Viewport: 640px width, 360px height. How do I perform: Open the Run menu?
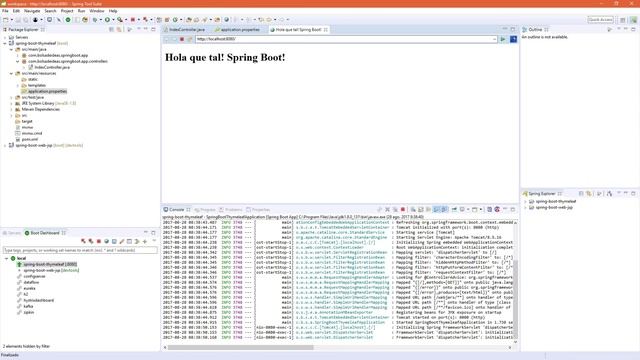coord(81,11)
